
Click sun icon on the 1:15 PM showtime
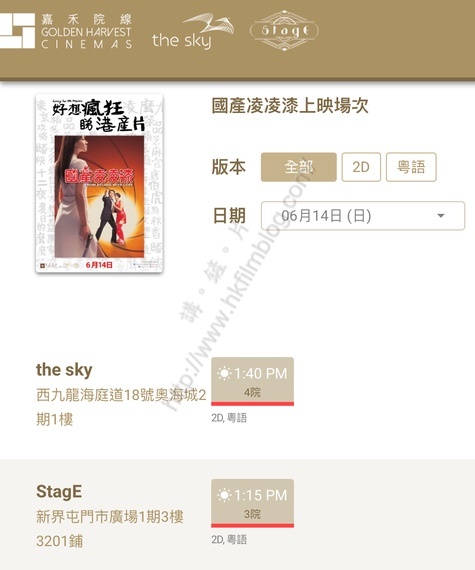click(224, 495)
